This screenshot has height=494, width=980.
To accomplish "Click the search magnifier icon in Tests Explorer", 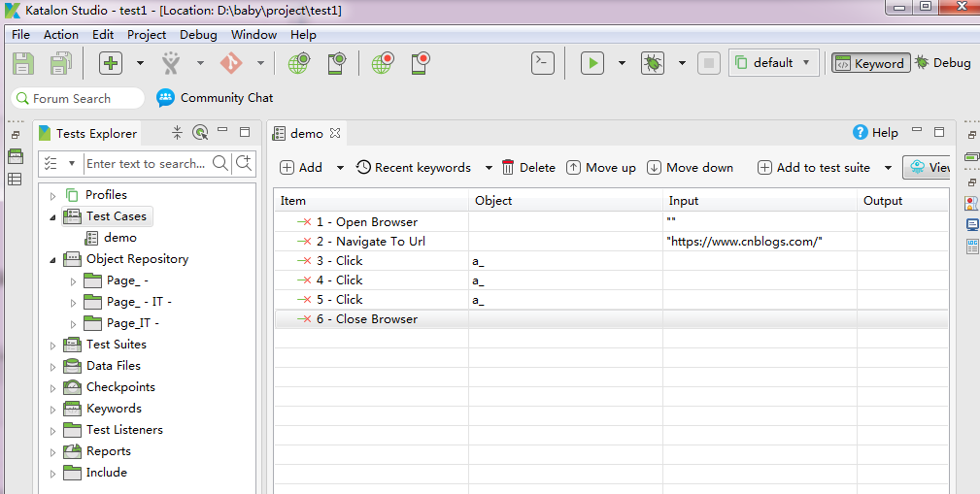I will [x=220, y=164].
